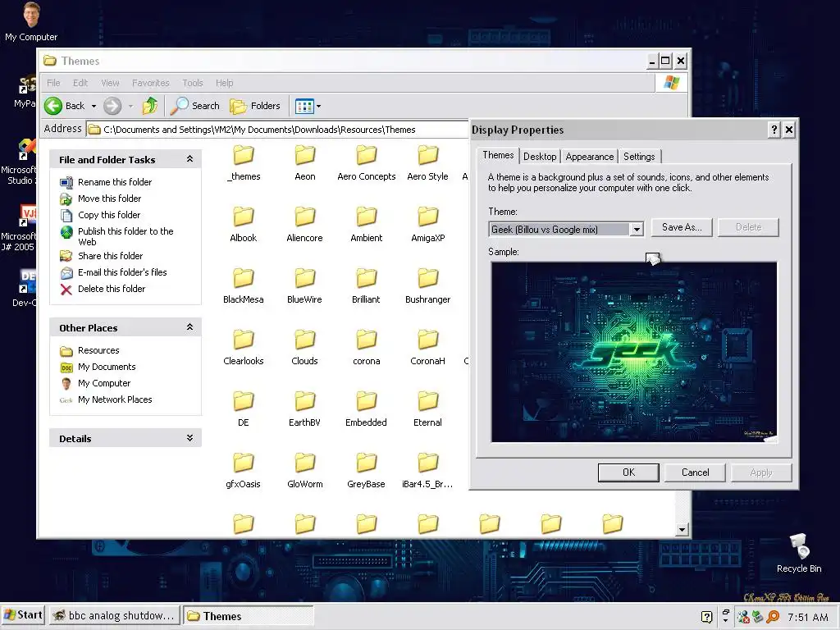
Task: Select the Ambient folder
Action: [x=367, y=225]
